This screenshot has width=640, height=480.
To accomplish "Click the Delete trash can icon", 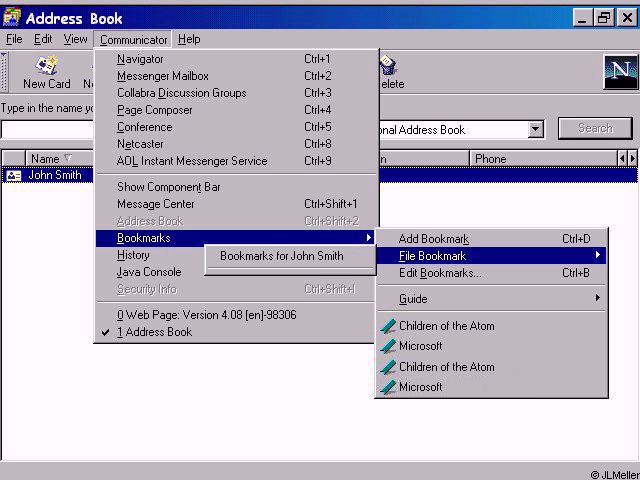I will coord(387,64).
